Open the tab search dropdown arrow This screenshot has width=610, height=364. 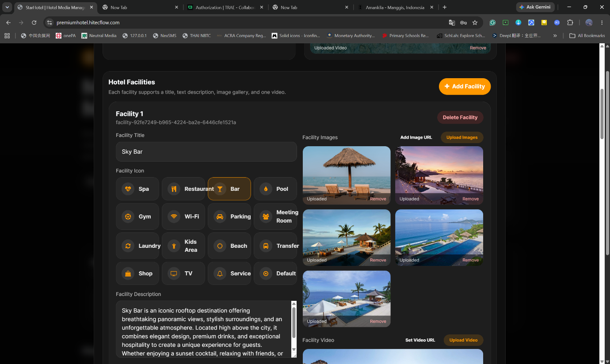(8, 7)
